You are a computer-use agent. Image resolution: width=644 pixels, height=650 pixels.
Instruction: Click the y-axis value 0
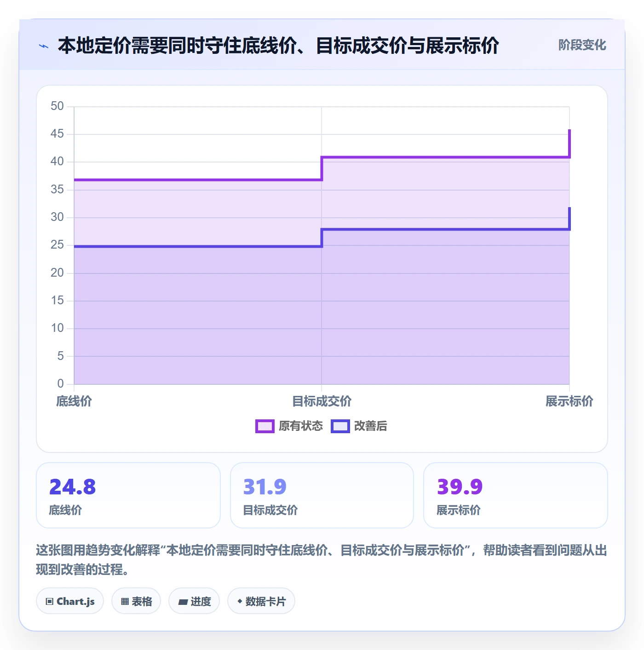coord(61,383)
